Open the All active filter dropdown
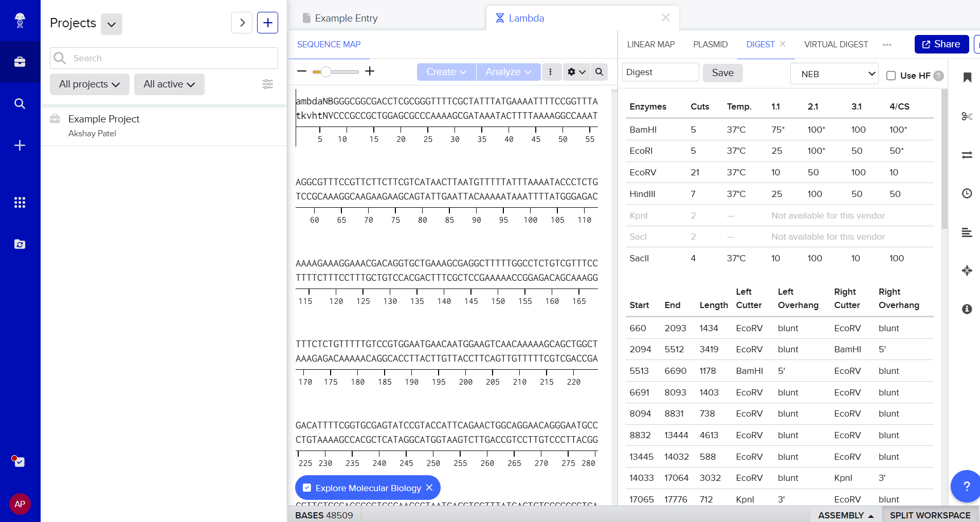 coord(169,84)
